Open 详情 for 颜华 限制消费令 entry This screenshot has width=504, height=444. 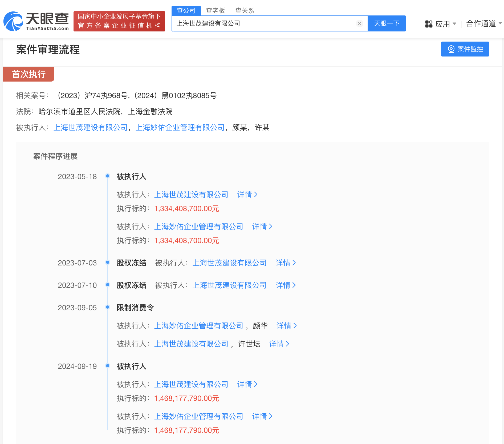tap(287, 326)
